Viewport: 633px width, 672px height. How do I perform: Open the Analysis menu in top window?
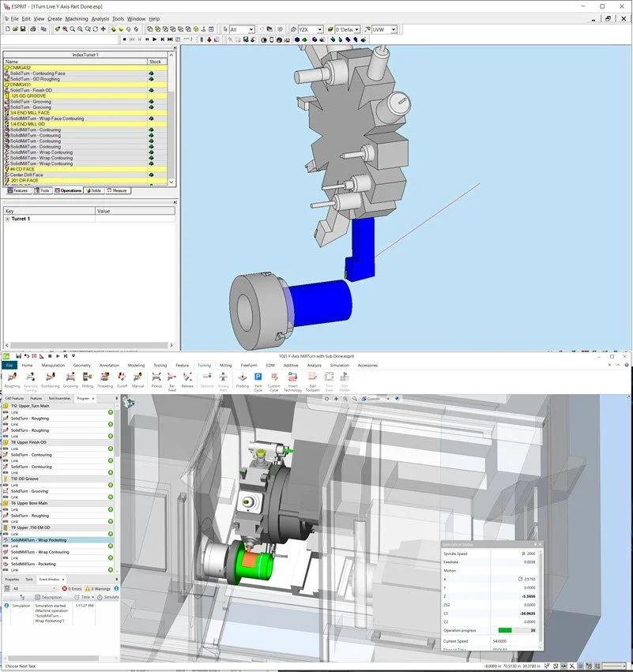(100, 19)
